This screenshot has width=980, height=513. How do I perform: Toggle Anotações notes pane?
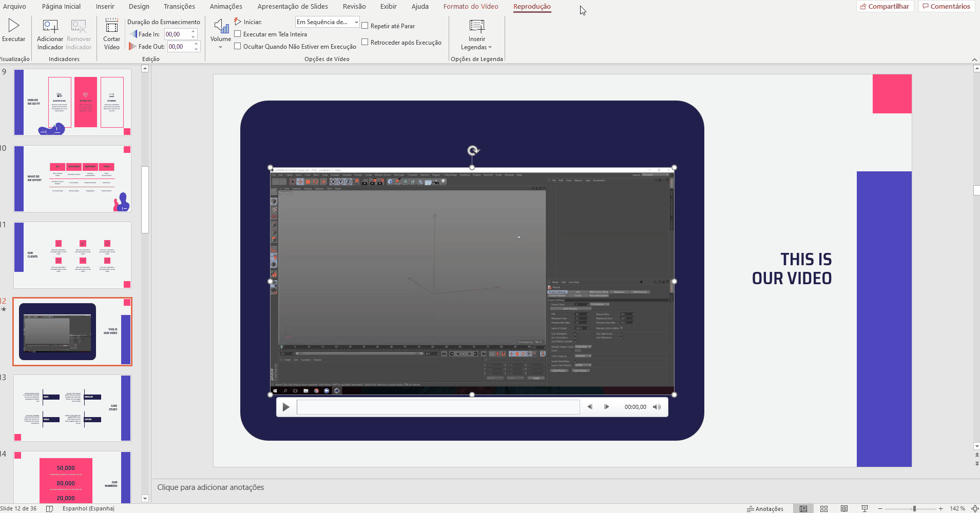click(x=765, y=508)
